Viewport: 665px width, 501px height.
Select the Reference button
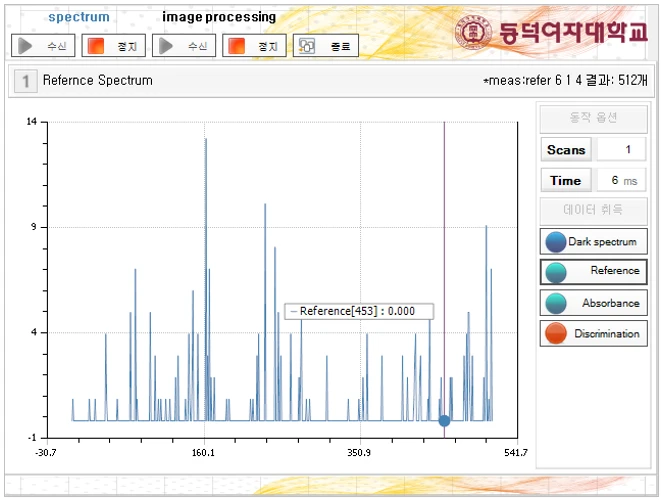(x=594, y=271)
